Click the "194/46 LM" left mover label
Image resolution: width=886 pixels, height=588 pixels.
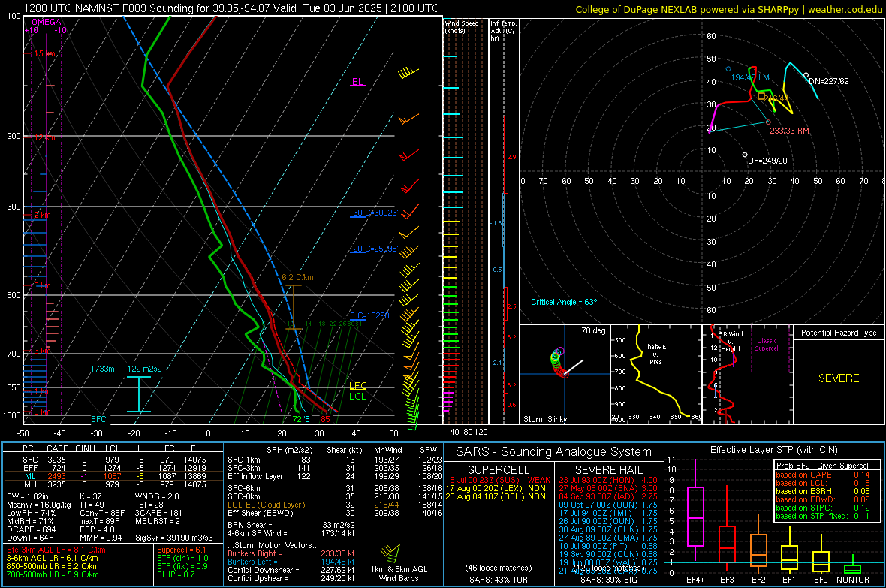pos(750,77)
